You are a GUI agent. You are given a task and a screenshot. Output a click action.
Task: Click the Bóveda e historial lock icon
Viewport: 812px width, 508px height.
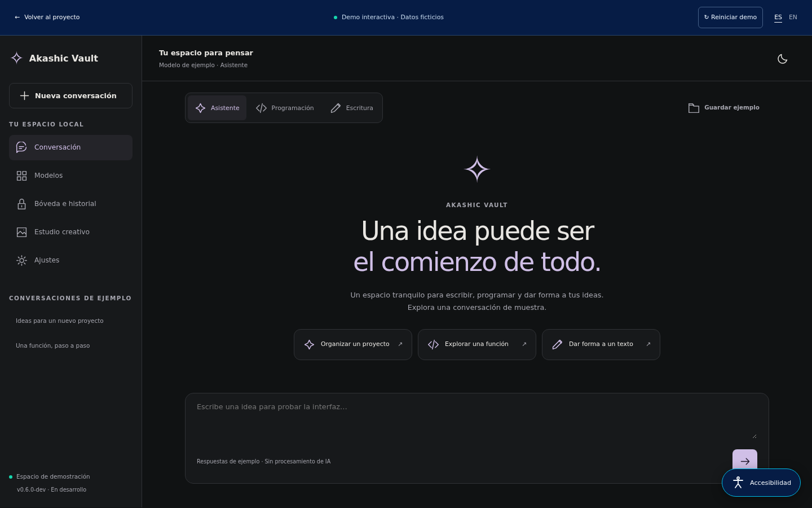point(21,204)
